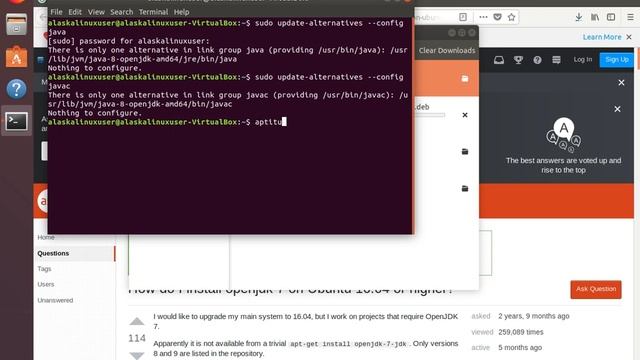Save page to Pocket icon
Viewport: 640px width, 360px height.
click(x=497, y=17)
